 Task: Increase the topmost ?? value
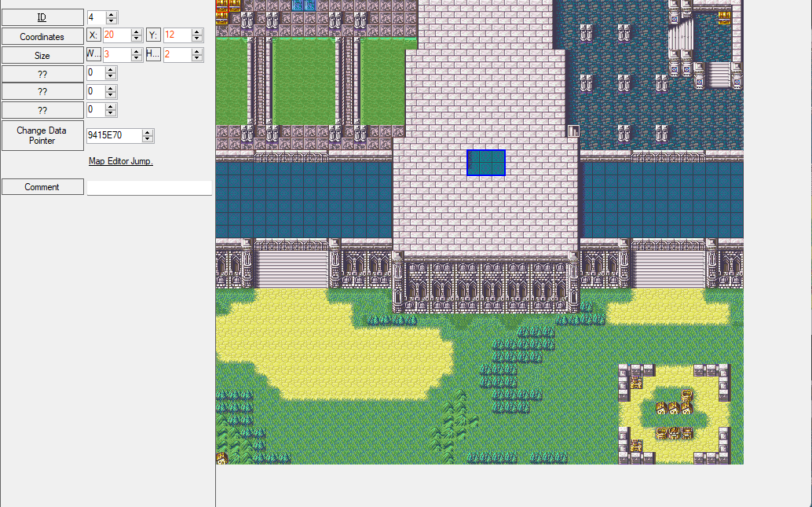point(110,70)
